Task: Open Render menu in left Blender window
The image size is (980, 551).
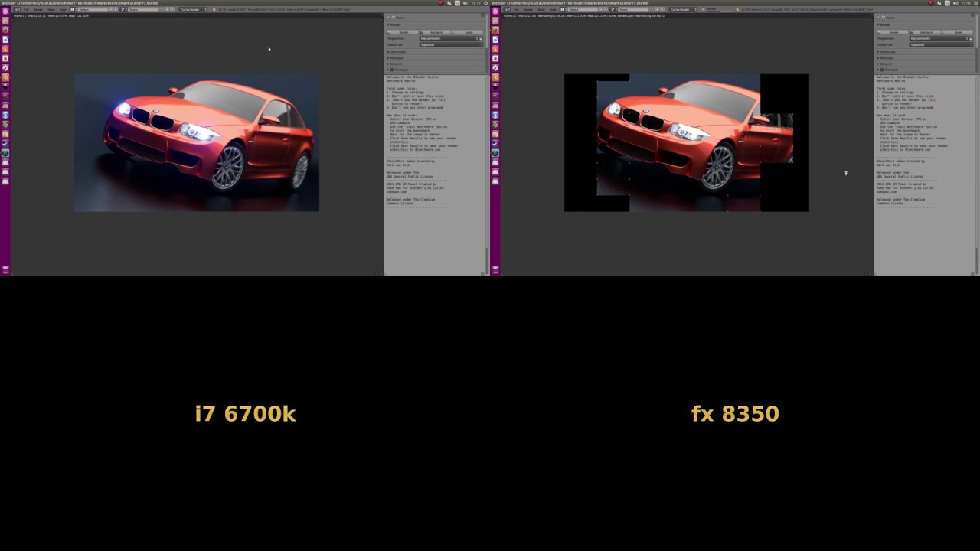Action: [x=38, y=9]
